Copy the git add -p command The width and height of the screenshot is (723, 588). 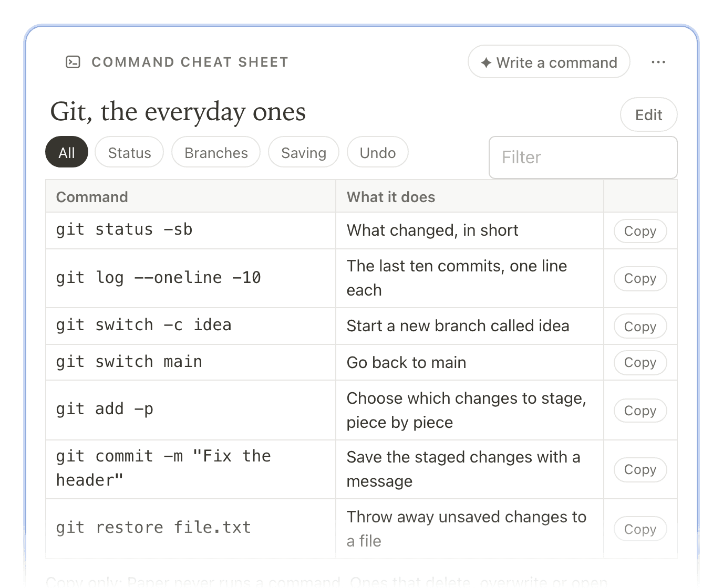(640, 411)
